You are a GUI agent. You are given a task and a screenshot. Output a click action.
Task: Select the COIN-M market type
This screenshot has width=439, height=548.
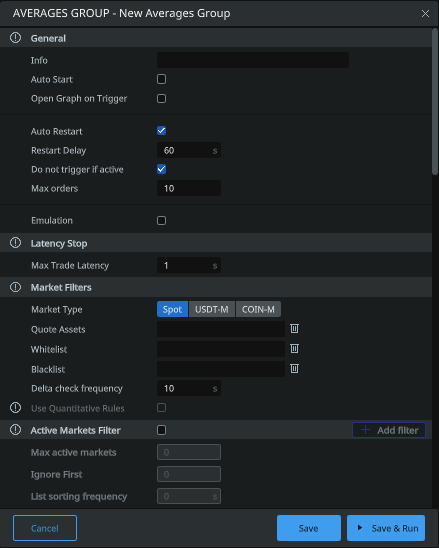pos(258,309)
